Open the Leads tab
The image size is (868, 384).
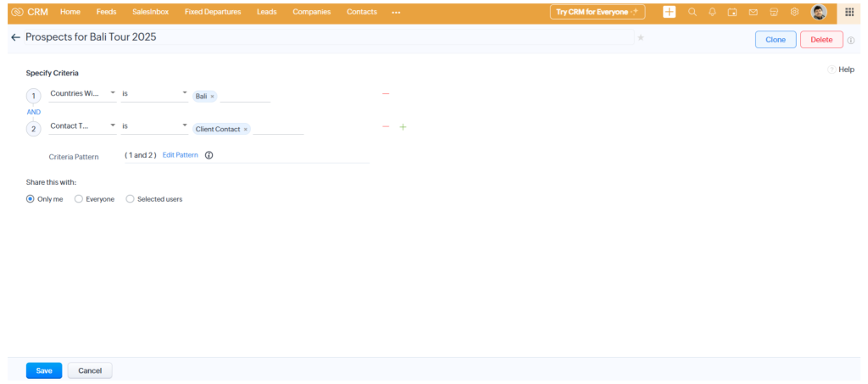pyautogui.click(x=267, y=12)
